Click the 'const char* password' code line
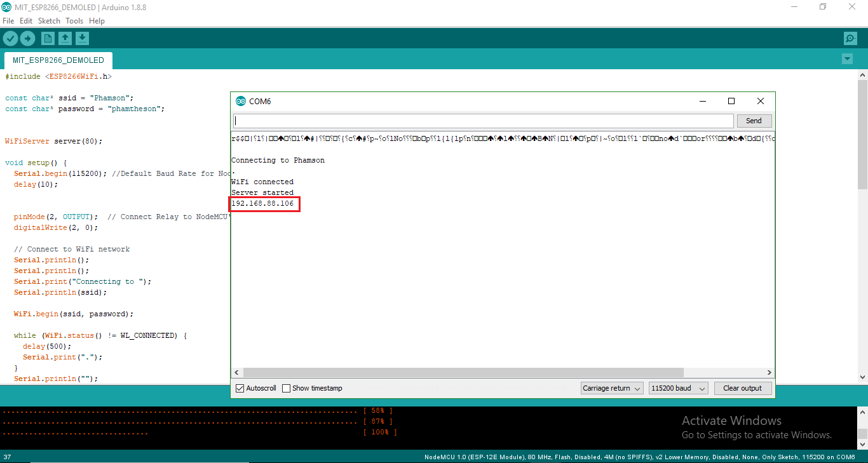 [85, 109]
